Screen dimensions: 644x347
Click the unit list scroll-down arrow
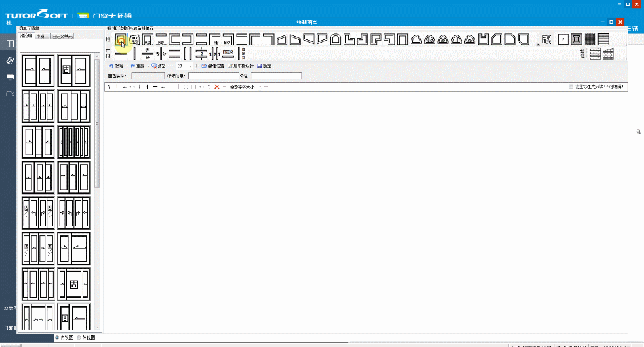pos(97,328)
